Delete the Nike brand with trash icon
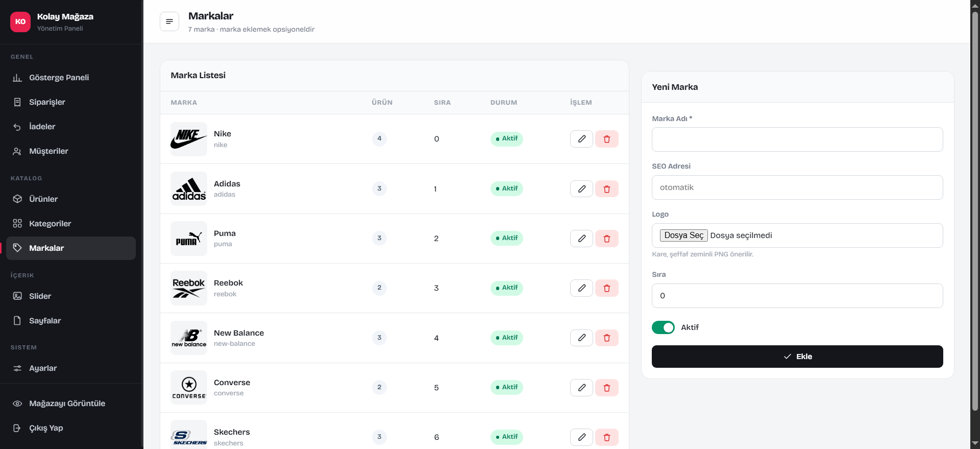This screenshot has width=980, height=449. [x=607, y=139]
